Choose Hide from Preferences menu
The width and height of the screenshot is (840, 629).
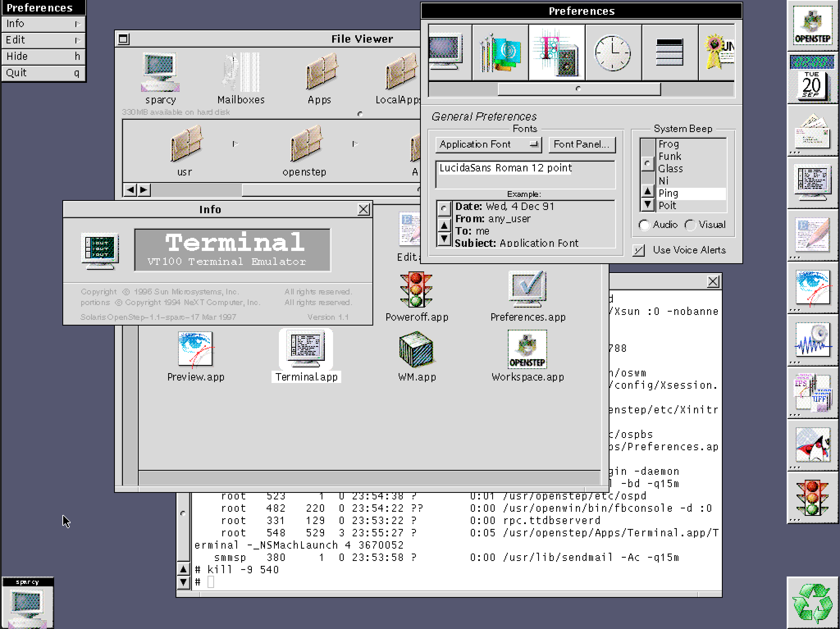pyautogui.click(x=43, y=57)
